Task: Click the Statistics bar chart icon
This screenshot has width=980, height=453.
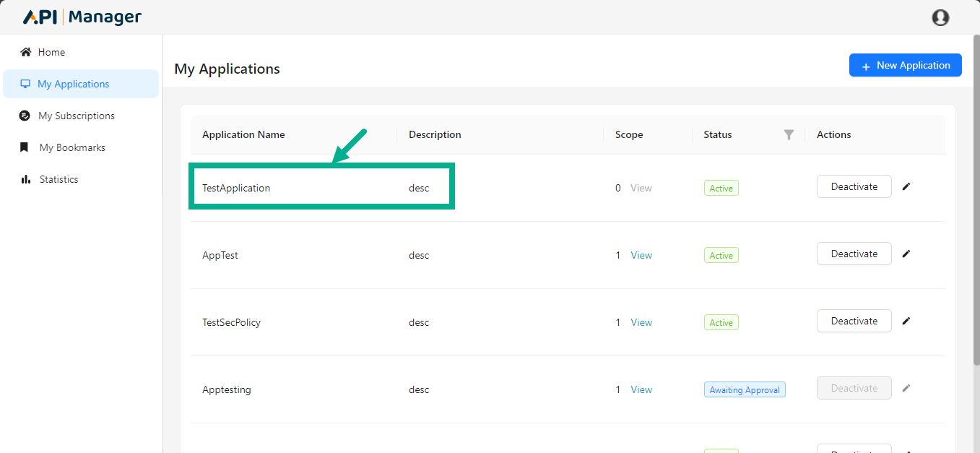Action: [x=26, y=179]
